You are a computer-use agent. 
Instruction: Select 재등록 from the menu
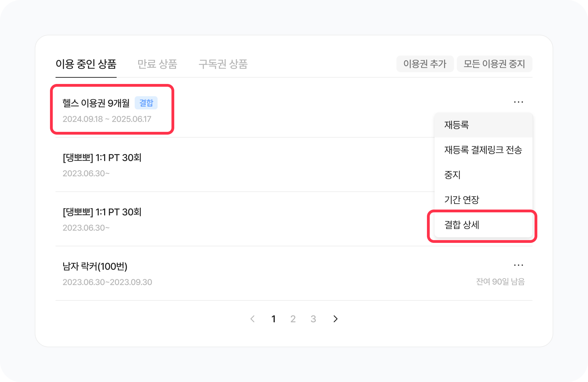coord(457,125)
